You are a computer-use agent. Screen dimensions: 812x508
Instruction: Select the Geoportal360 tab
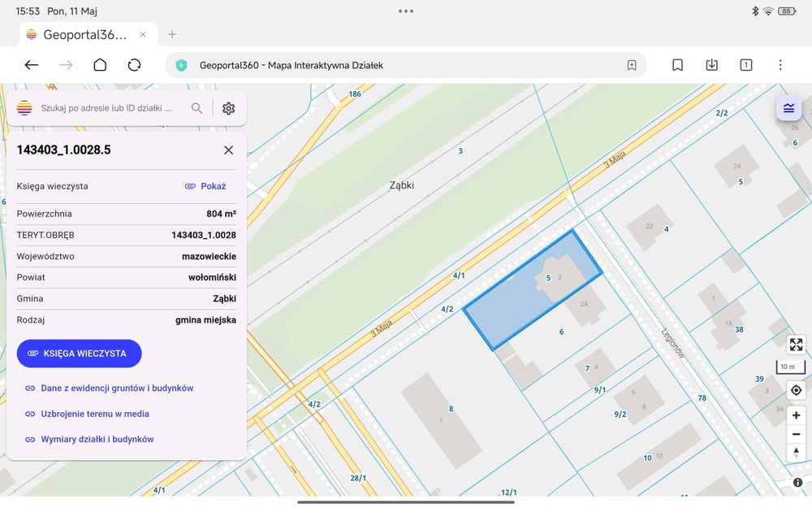[x=89, y=35]
